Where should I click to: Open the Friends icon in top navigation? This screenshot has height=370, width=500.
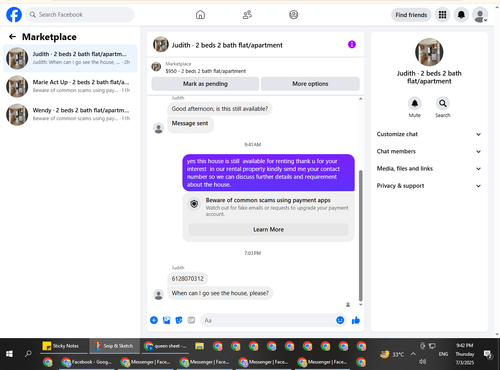pyautogui.click(x=247, y=15)
